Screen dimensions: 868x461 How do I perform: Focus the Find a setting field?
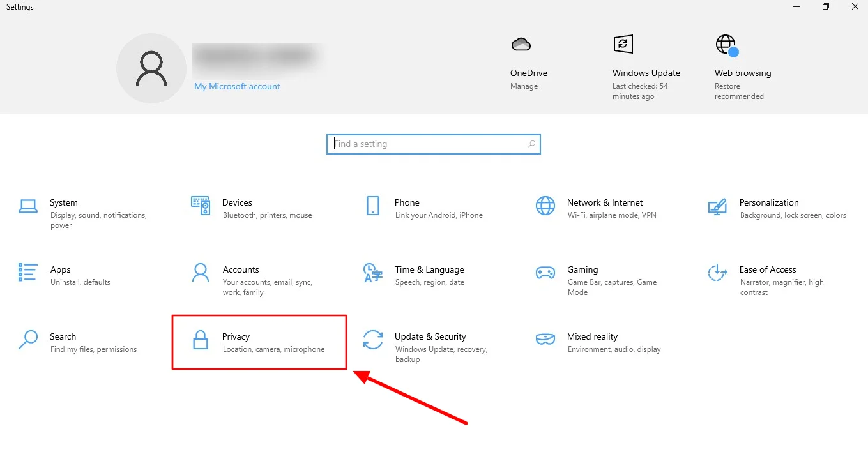pos(434,144)
